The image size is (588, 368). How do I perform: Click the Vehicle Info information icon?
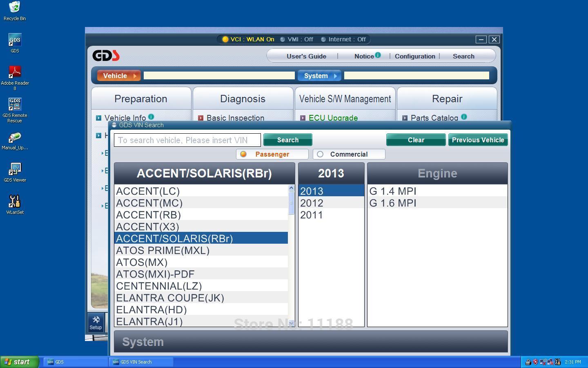click(151, 117)
